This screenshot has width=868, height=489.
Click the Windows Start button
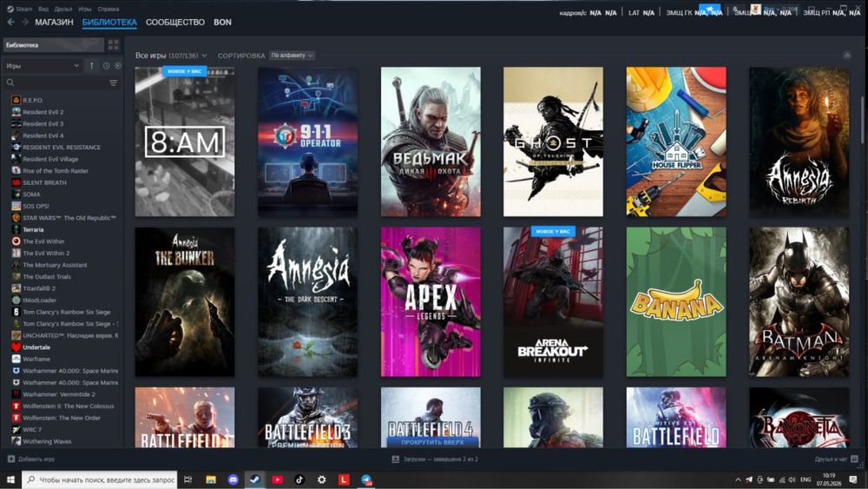pos(10,479)
